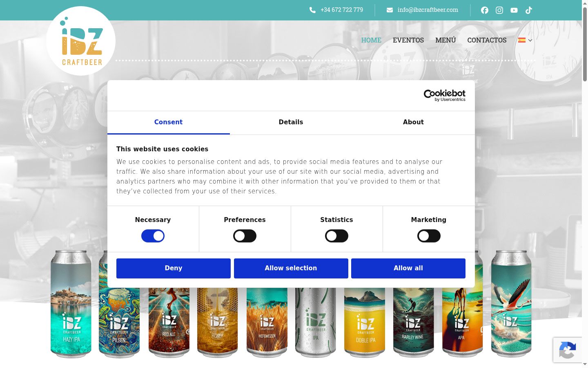Click the phone handset icon
The height and width of the screenshot is (368, 588).
(312, 10)
